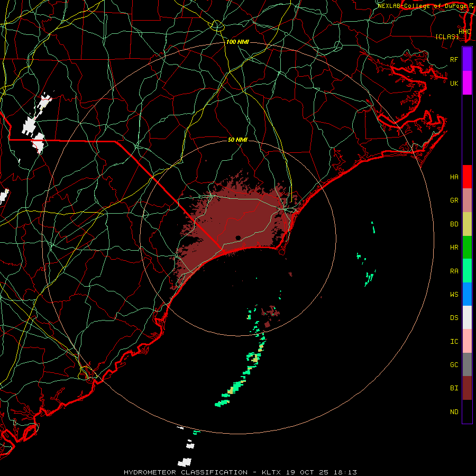Click the ND black legend swatch
The image size is (476, 476).
pos(467,411)
